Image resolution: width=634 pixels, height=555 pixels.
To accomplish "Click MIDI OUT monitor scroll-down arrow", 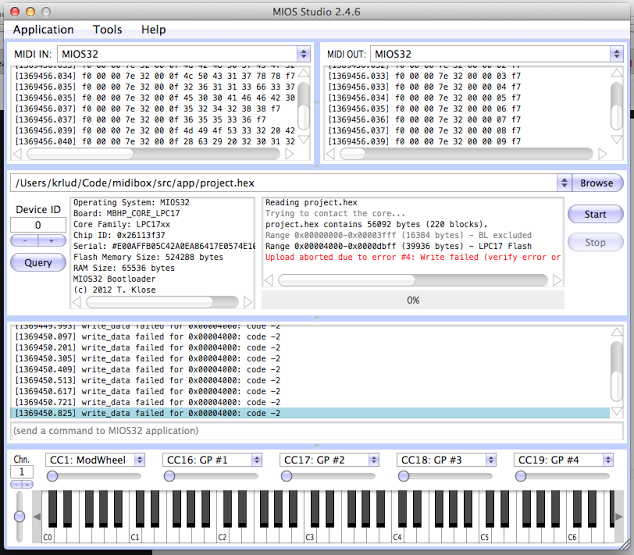I will 617,140.
